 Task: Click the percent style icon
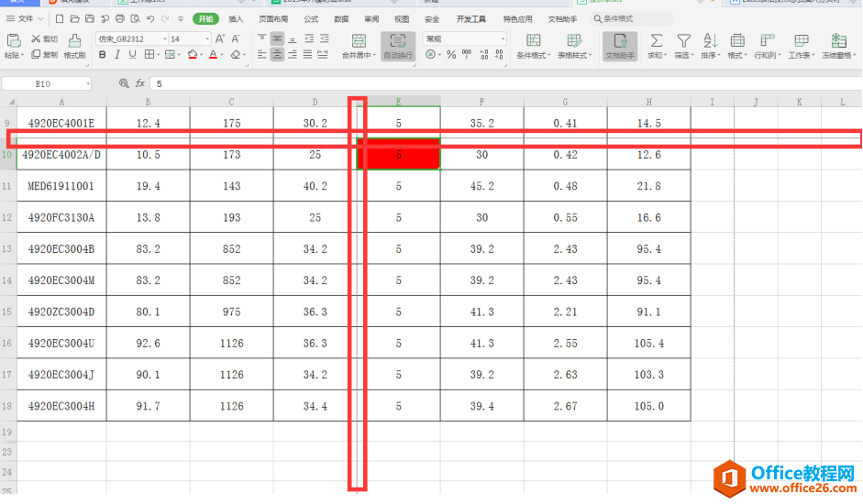451,54
